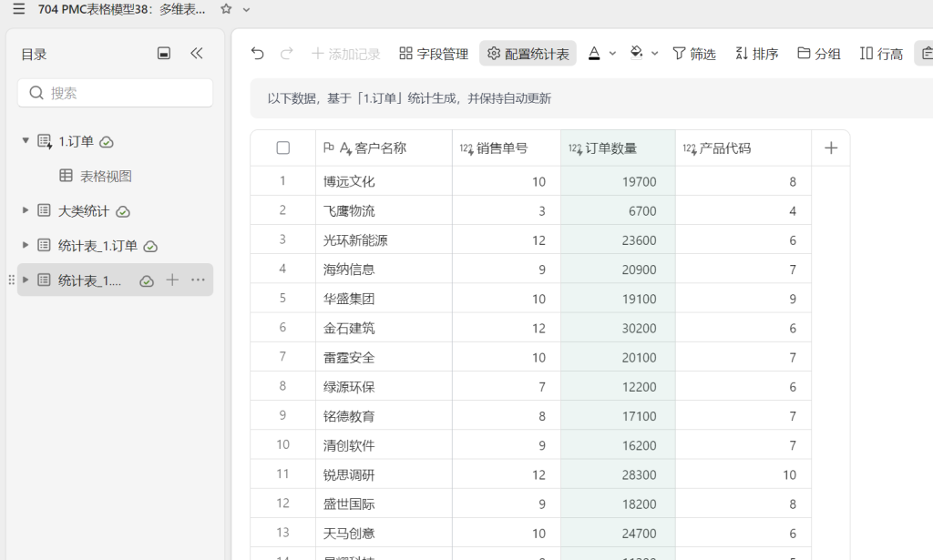Click the 目录 panel title
The width and height of the screenshot is (933, 560).
(34, 54)
